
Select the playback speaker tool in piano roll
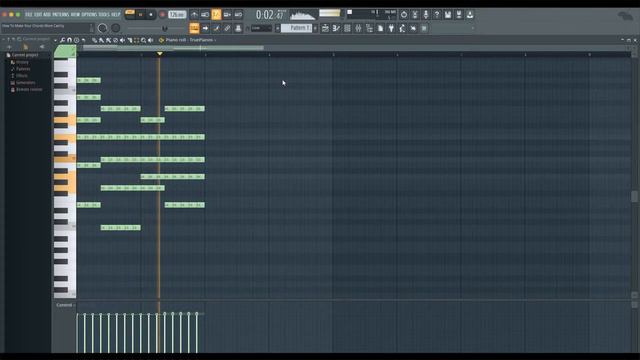pyautogui.click(x=151, y=40)
